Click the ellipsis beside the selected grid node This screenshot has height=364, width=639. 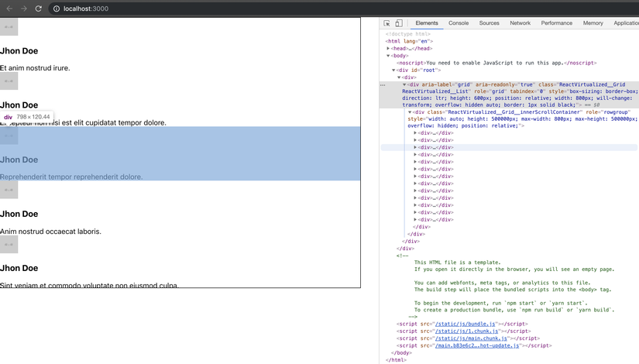point(383,84)
